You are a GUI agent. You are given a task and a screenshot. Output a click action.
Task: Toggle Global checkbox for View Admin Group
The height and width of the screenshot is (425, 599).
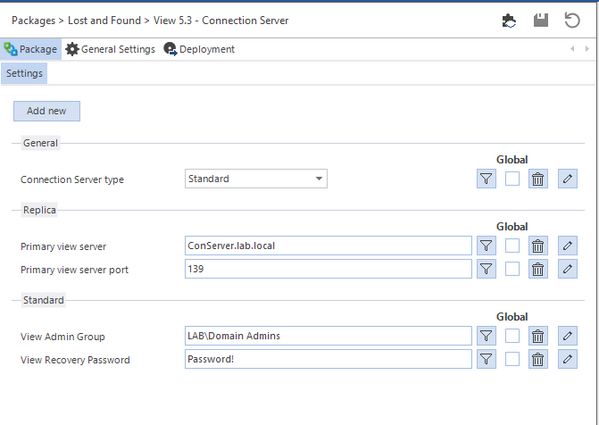pyautogui.click(x=512, y=336)
